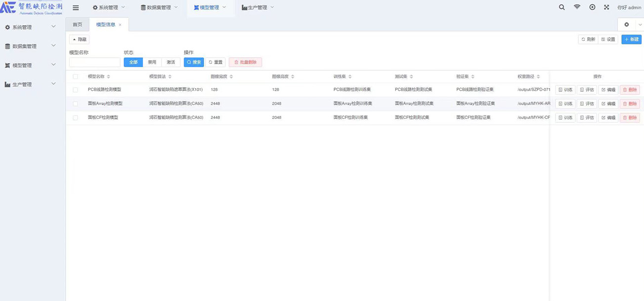This screenshot has width=644, height=301.
Task: Click the target circle icon in header
Action: 592,7
